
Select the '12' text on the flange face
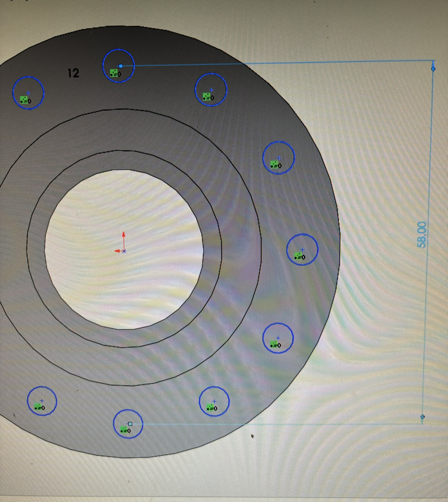click(x=74, y=73)
